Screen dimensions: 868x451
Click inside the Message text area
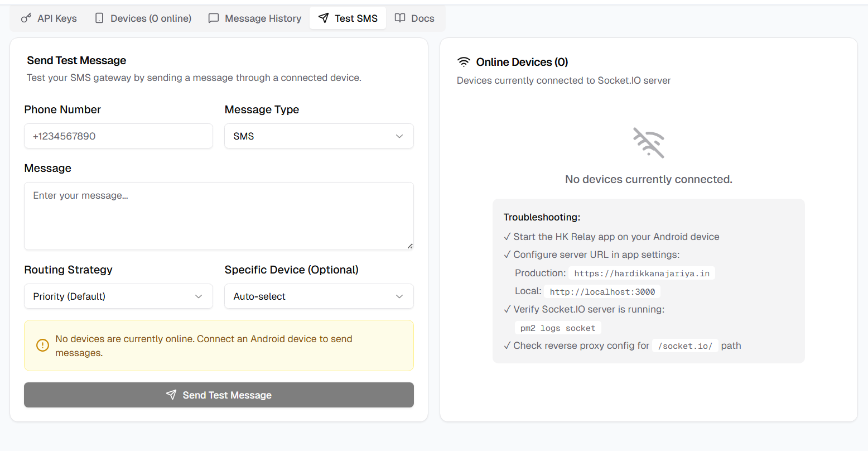pos(219,215)
